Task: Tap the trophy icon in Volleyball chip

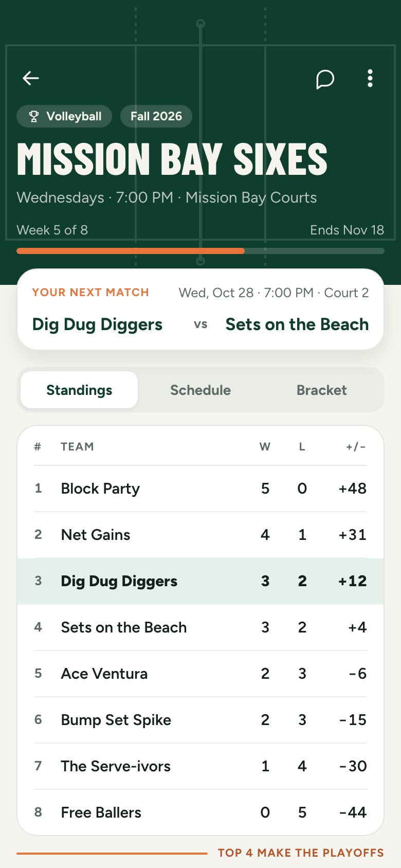Action: [34, 117]
